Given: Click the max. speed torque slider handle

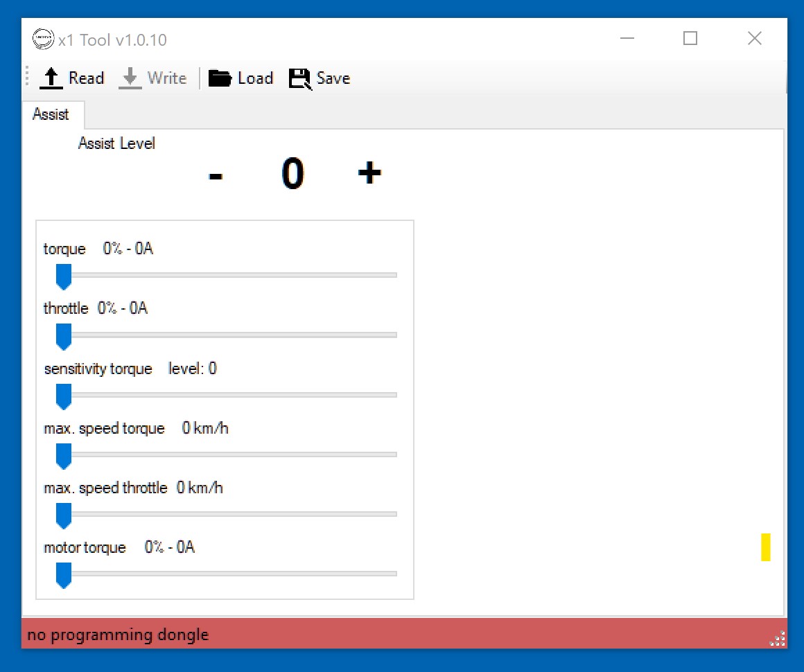Looking at the screenshot, I should click(63, 456).
